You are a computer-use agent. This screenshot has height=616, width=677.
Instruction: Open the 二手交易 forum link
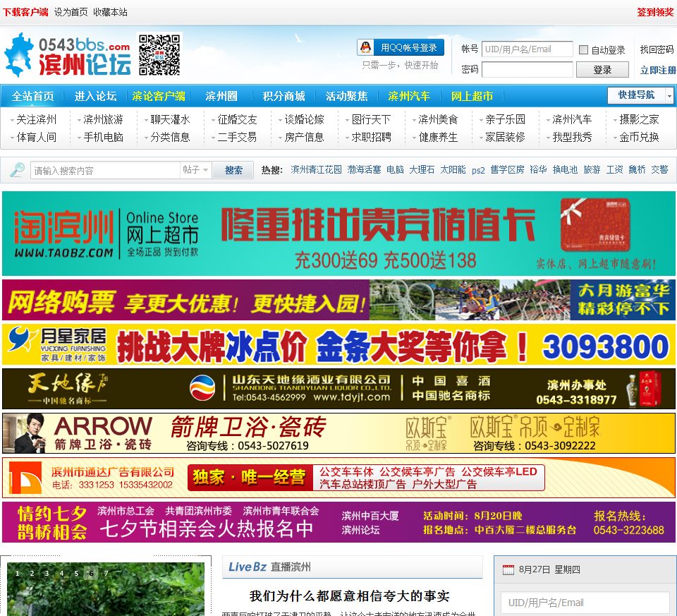click(237, 138)
